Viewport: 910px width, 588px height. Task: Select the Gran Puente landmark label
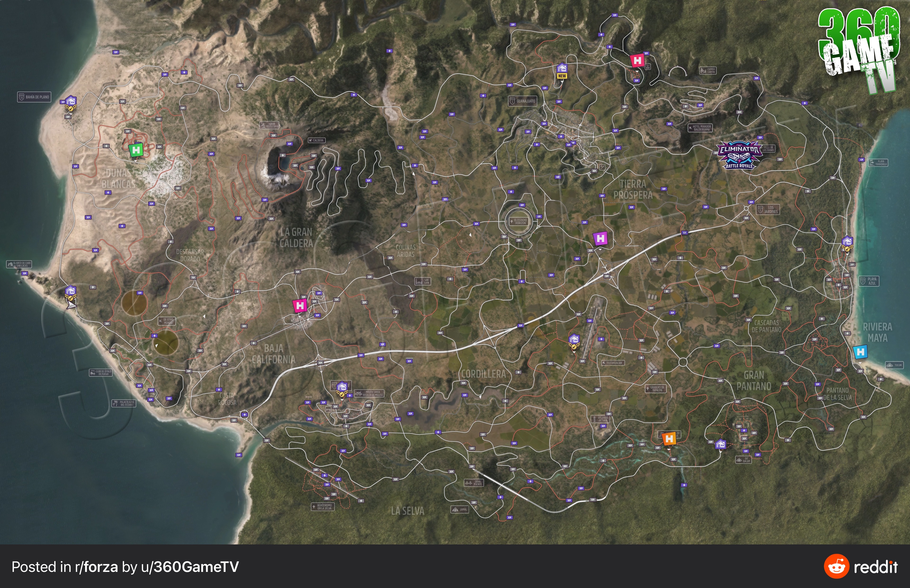474,483
